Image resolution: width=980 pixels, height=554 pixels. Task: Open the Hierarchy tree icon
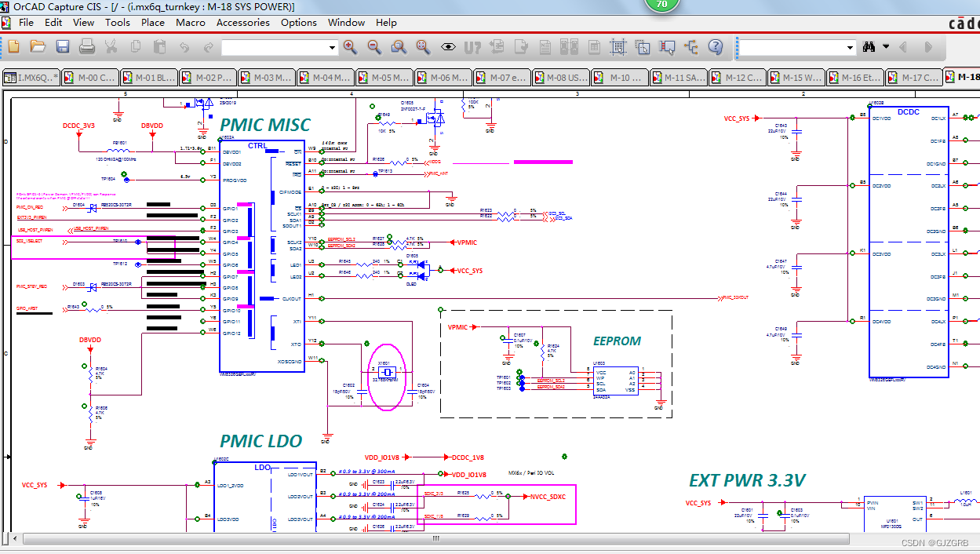(690, 47)
